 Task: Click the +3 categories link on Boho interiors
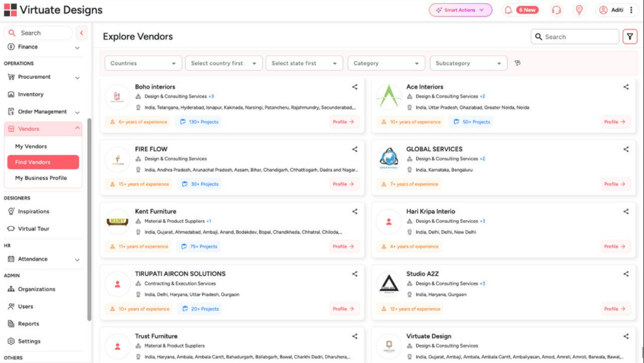[211, 96]
